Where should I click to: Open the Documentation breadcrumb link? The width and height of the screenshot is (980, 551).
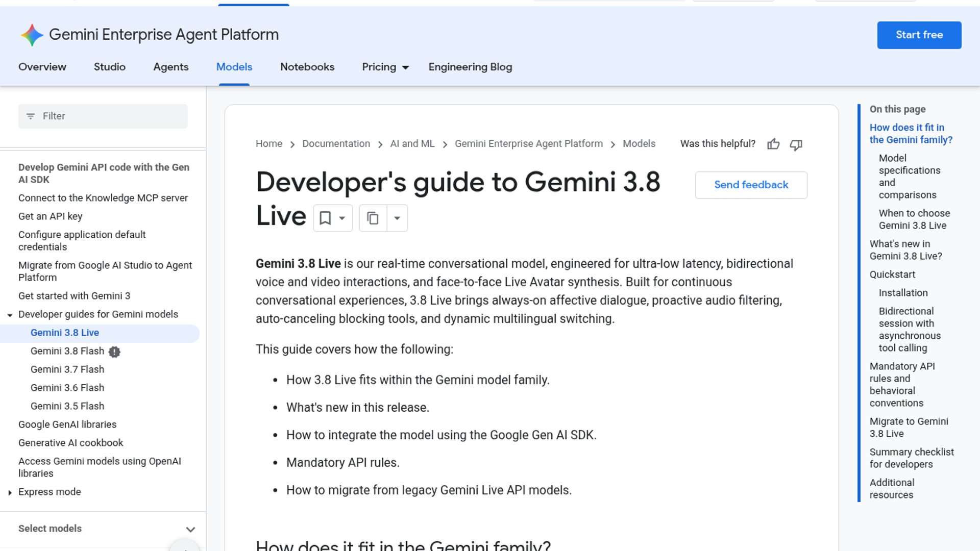[336, 144]
